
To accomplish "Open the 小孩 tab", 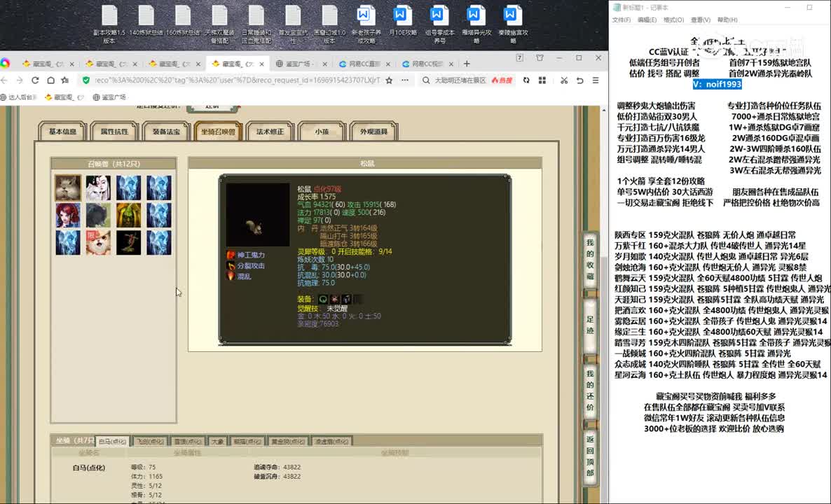I will [322, 132].
